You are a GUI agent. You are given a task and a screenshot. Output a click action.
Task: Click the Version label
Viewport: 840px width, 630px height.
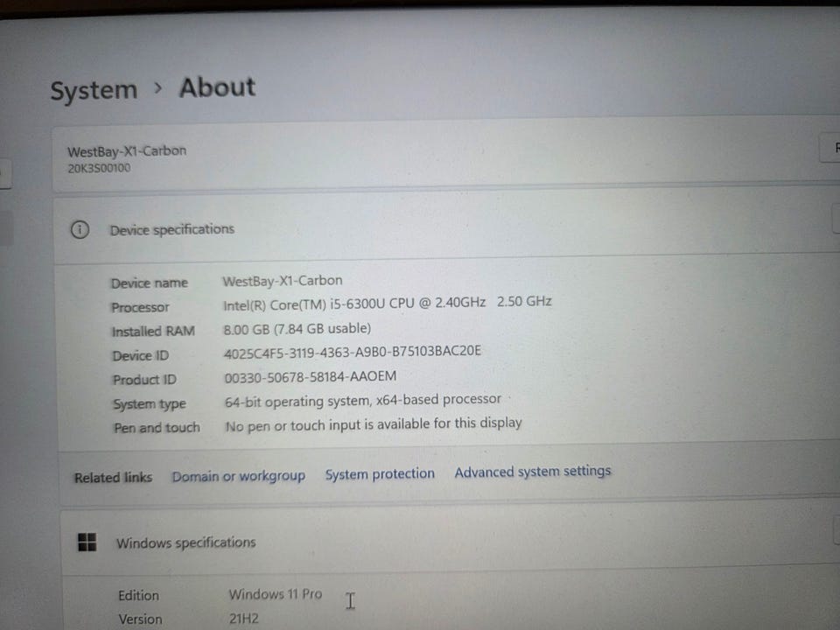(x=140, y=619)
